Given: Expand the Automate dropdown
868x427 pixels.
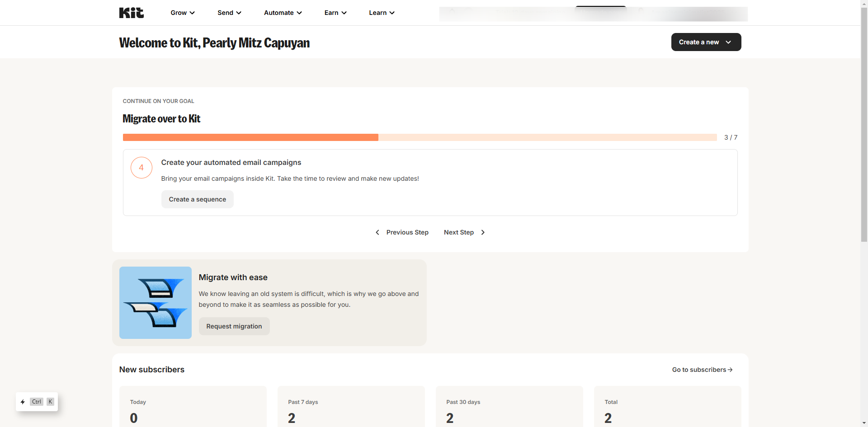Looking at the screenshot, I should [282, 13].
